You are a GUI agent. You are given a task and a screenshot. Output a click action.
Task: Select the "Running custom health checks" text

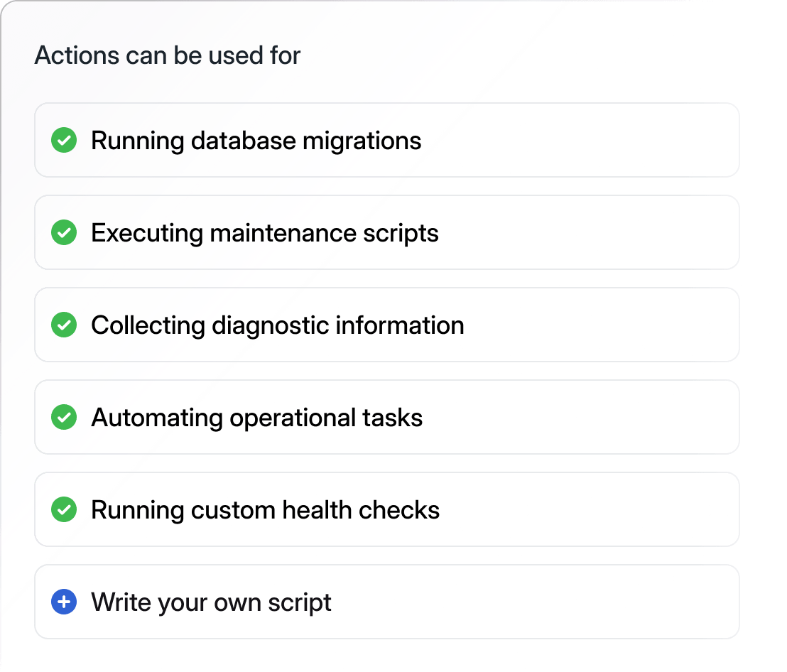(265, 510)
